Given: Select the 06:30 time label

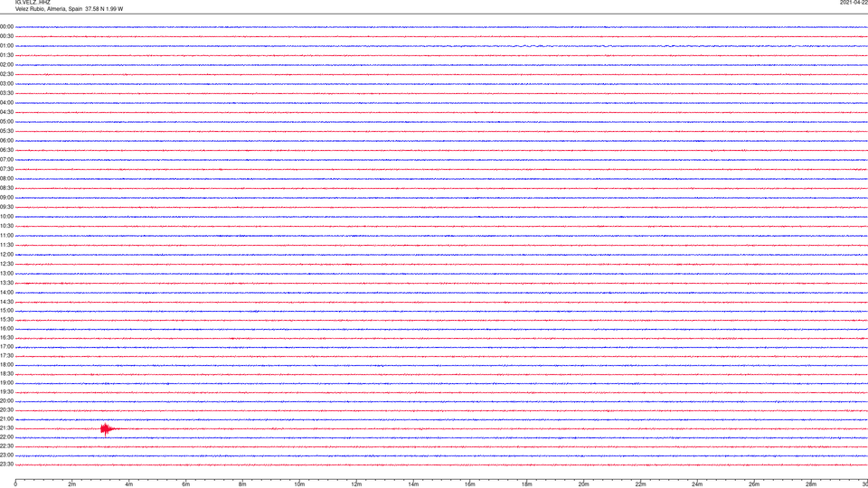Looking at the screenshot, I should (6, 150).
